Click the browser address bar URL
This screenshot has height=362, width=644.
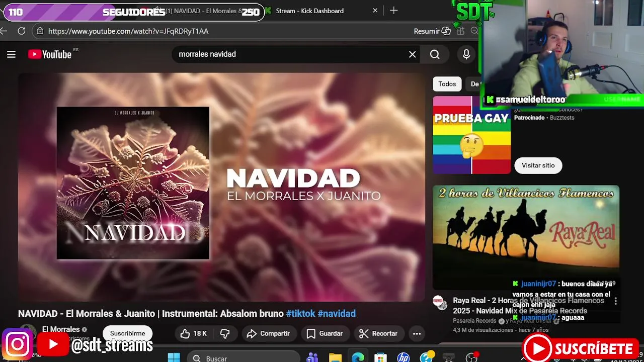[x=128, y=31]
